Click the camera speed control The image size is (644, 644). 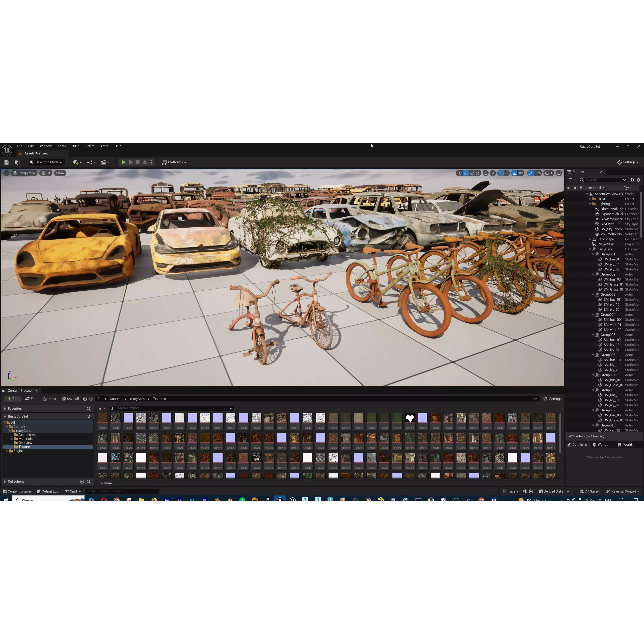[x=549, y=173]
